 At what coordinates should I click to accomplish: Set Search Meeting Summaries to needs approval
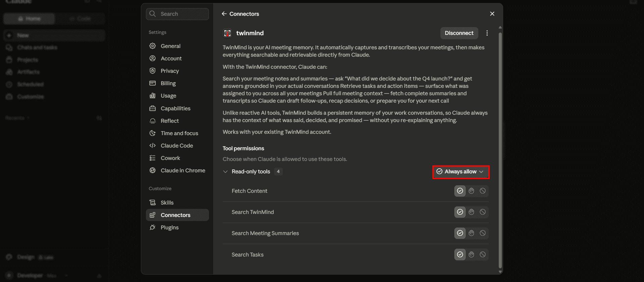point(472,233)
